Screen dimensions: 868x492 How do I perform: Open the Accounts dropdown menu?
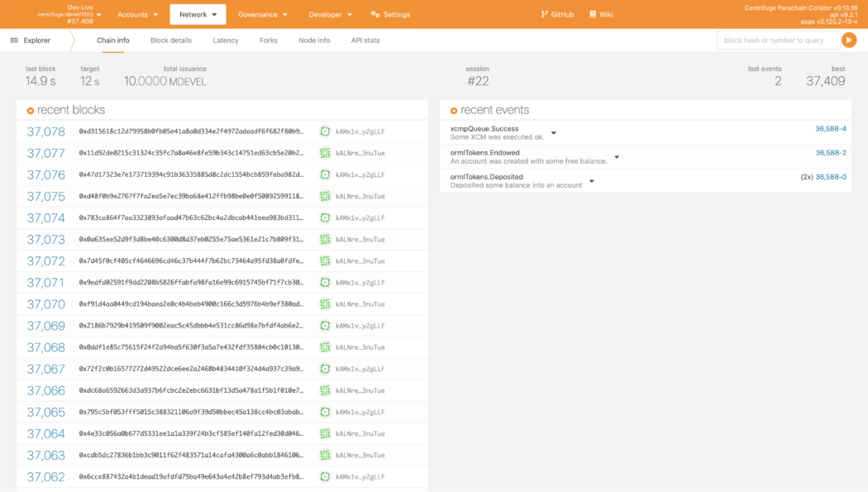click(137, 14)
